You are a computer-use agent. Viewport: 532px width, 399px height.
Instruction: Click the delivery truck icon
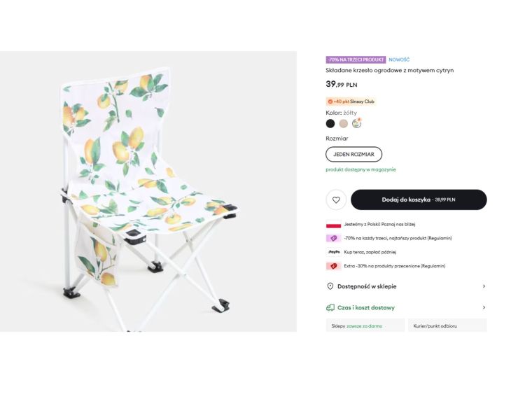330,307
